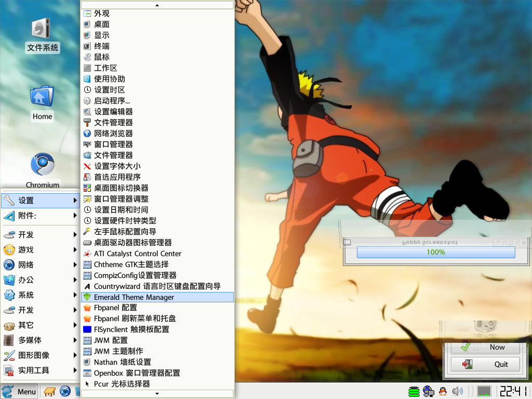The width and height of the screenshot is (532, 399).
Task: Click the Pcur 光标选择器 cursor icon
Action: click(87, 384)
